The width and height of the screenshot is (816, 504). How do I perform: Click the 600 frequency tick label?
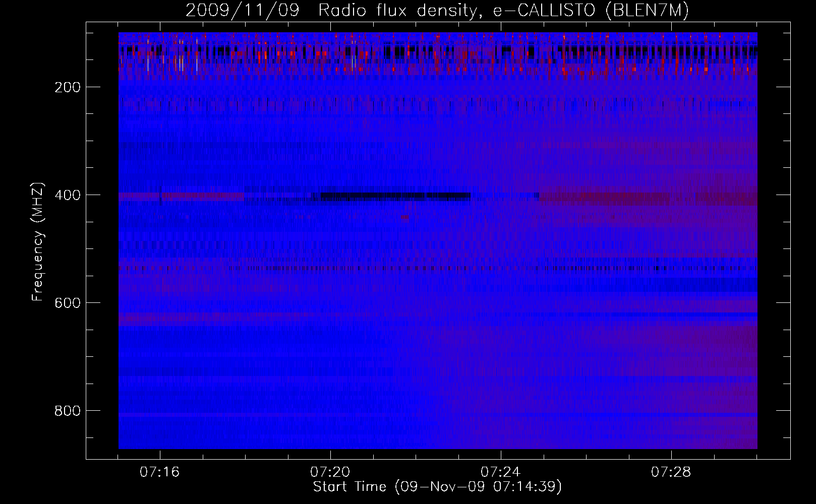(68, 302)
